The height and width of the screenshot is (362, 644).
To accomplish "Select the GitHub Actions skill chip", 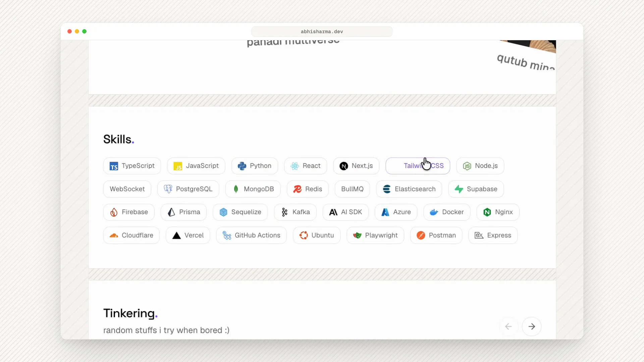I will (252, 235).
